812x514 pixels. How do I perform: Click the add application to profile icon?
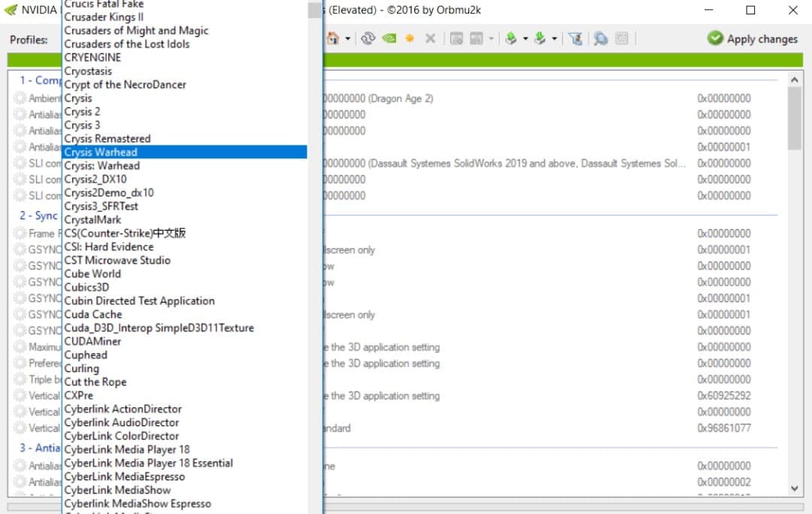click(x=456, y=38)
